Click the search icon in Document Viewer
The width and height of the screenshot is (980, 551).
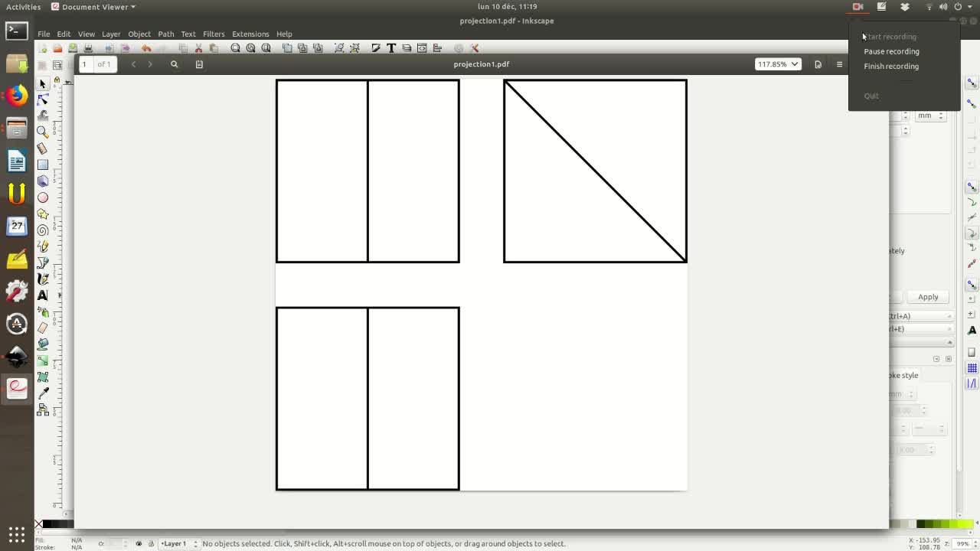174,64
